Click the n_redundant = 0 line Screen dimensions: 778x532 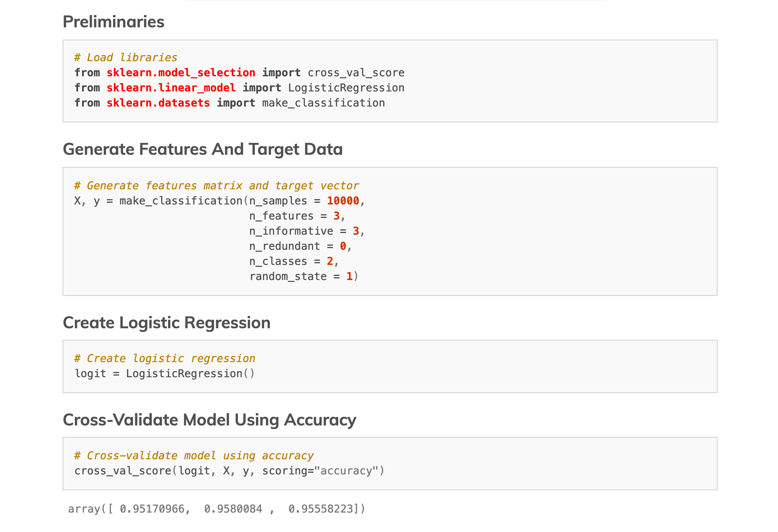point(300,246)
